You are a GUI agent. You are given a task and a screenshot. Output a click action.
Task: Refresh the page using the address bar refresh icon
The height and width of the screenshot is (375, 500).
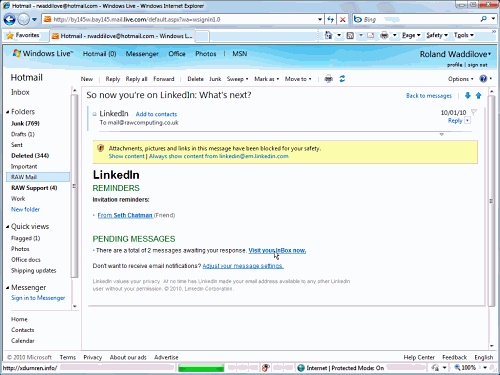(x=330, y=19)
